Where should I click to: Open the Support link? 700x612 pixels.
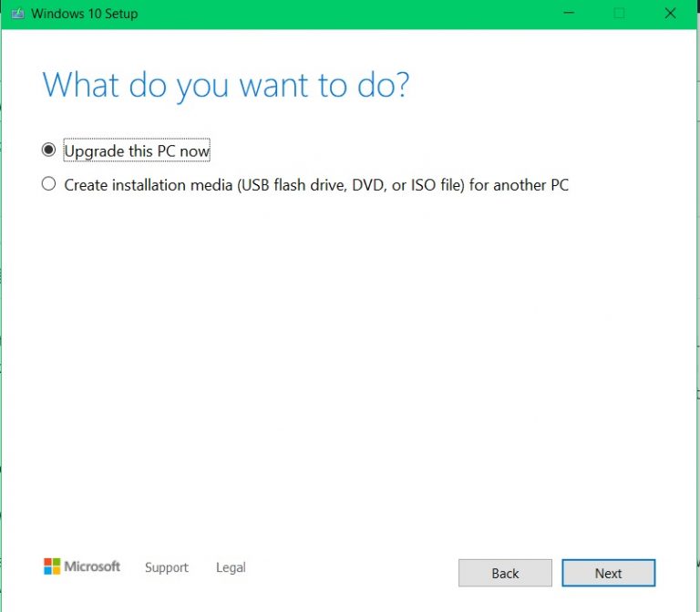point(166,567)
